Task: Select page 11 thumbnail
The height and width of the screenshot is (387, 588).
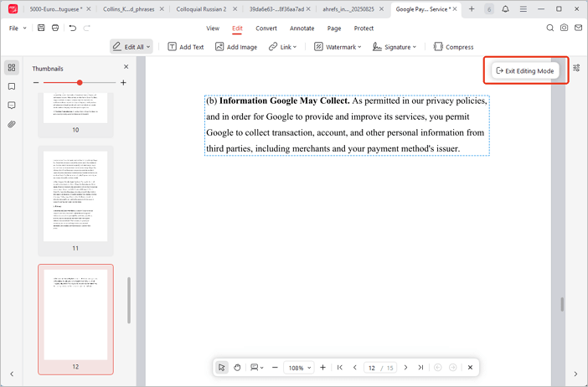Action: point(75,197)
